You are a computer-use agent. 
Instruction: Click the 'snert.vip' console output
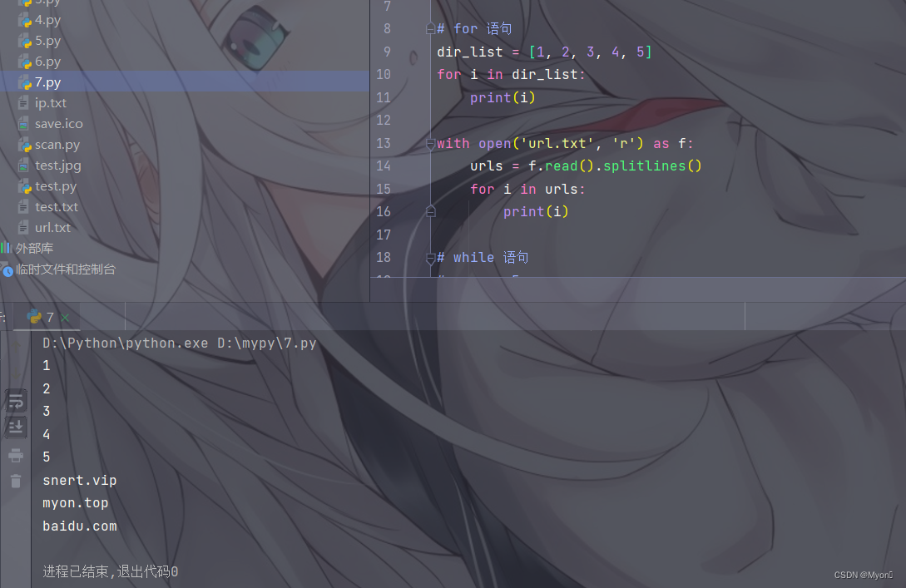[x=80, y=481]
